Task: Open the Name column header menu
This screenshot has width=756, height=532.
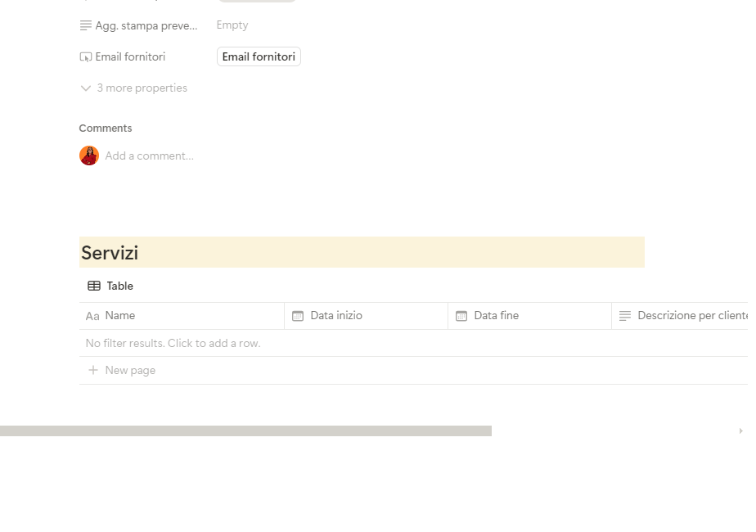Action: [120, 316]
